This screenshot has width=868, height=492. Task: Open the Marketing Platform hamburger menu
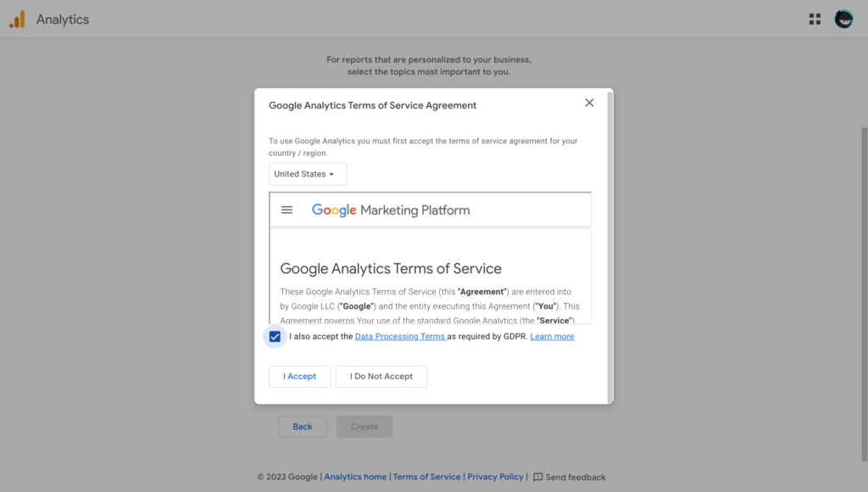tap(287, 210)
